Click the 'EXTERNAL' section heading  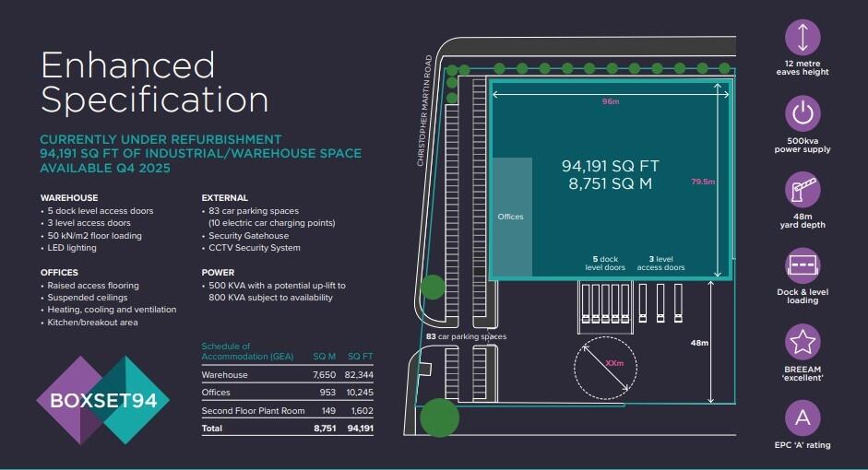tap(225, 198)
